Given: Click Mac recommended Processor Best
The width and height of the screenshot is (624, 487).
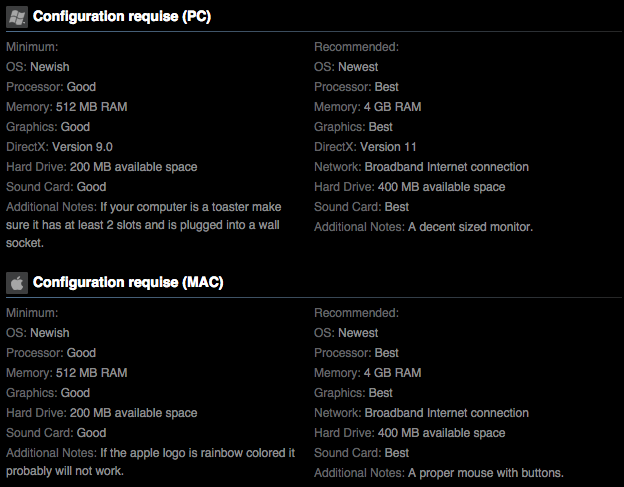Looking at the screenshot, I should point(357,353).
